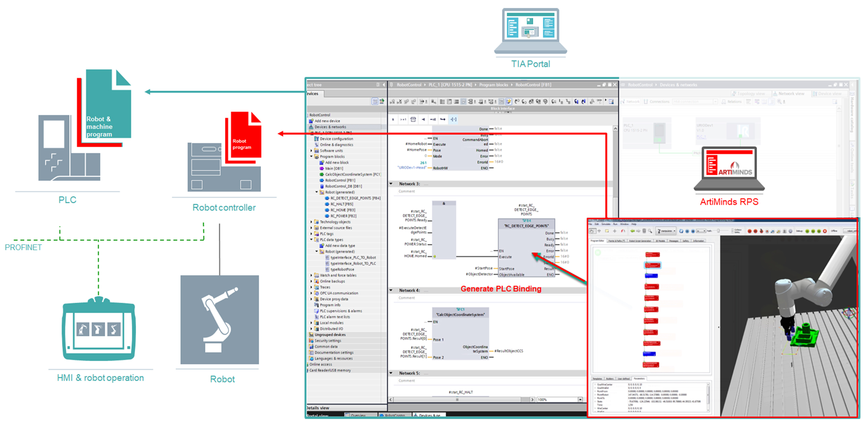Click the Add new block tree icon
The width and height of the screenshot is (868, 427).
pos(322,162)
